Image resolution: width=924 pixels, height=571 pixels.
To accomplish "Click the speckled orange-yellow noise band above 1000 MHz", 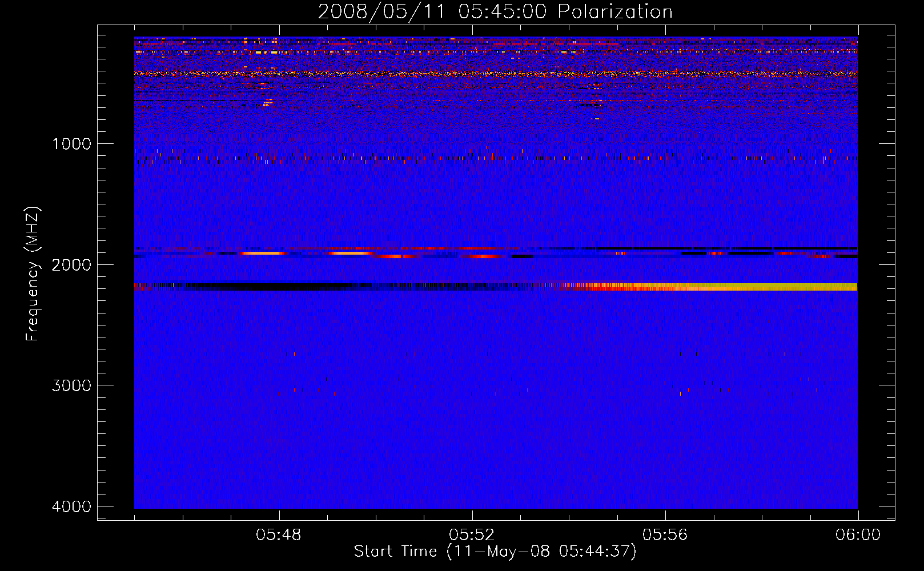I will (x=491, y=74).
